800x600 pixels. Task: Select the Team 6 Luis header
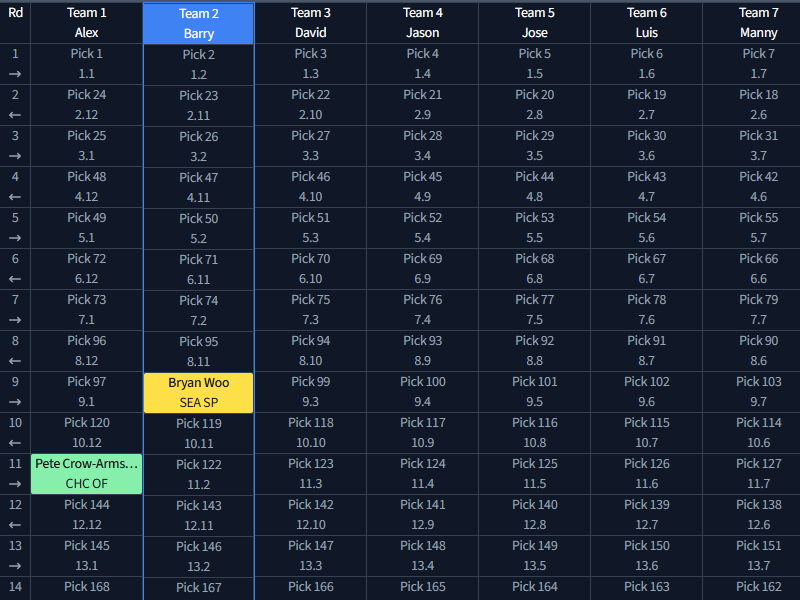646,23
